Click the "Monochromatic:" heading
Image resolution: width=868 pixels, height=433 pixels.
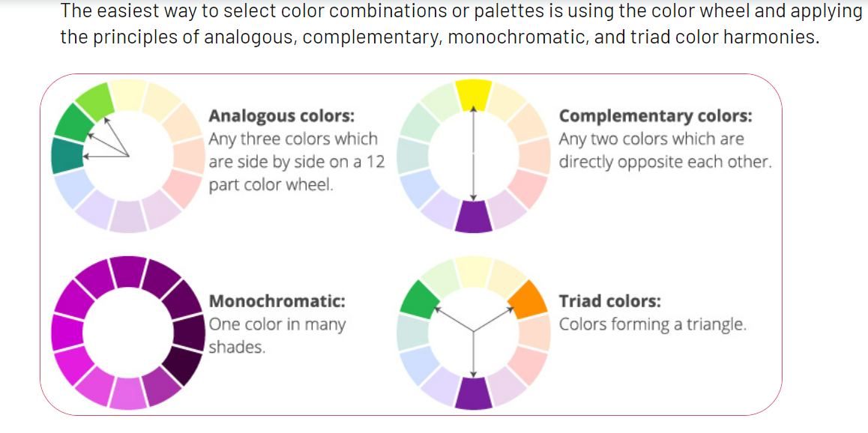click(277, 301)
